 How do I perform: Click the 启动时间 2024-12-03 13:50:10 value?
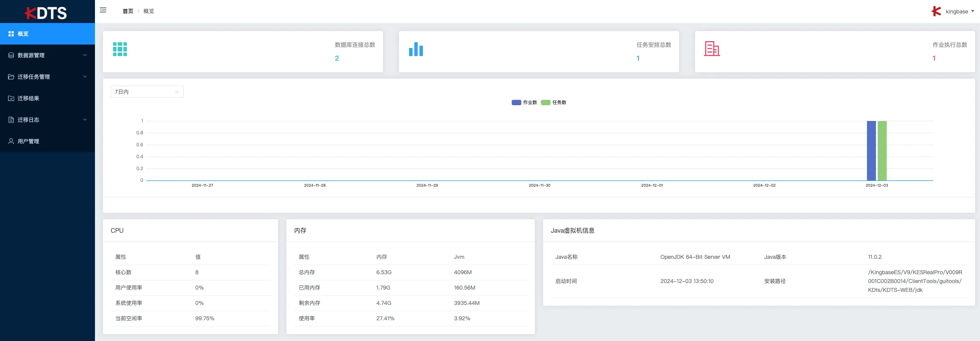[687, 281]
